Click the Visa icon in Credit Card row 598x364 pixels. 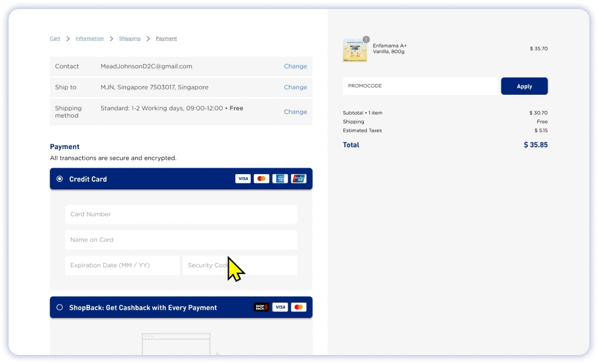(243, 179)
